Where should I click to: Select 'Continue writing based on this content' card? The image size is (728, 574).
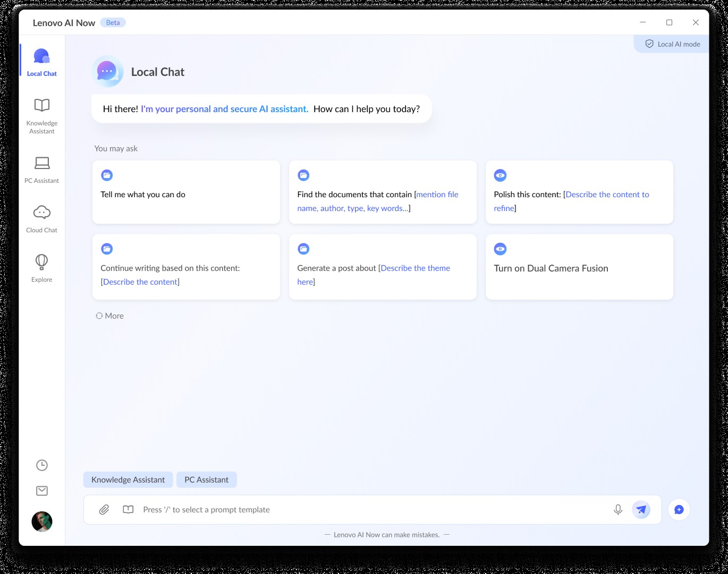pos(186,267)
